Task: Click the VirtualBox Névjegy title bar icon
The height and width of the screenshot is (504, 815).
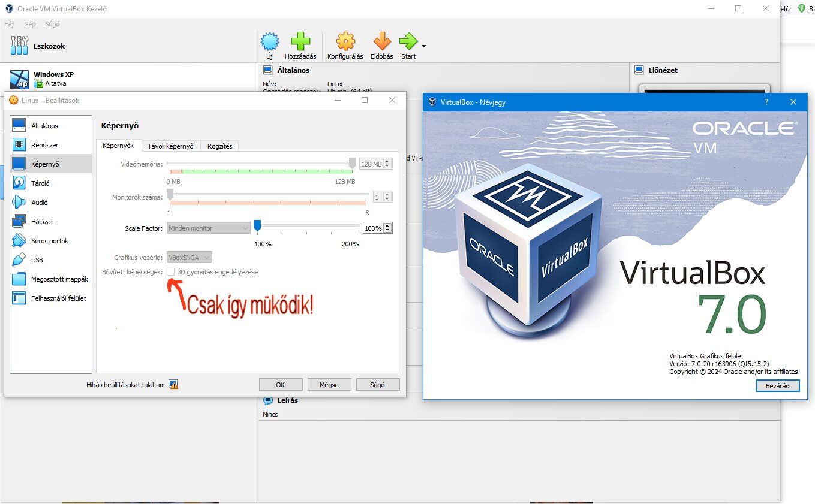Action: (432, 102)
